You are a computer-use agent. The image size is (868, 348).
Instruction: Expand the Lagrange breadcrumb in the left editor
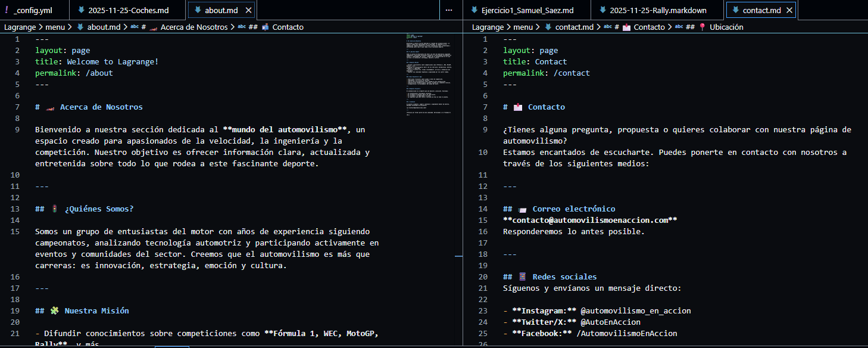pyautogui.click(x=20, y=27)
